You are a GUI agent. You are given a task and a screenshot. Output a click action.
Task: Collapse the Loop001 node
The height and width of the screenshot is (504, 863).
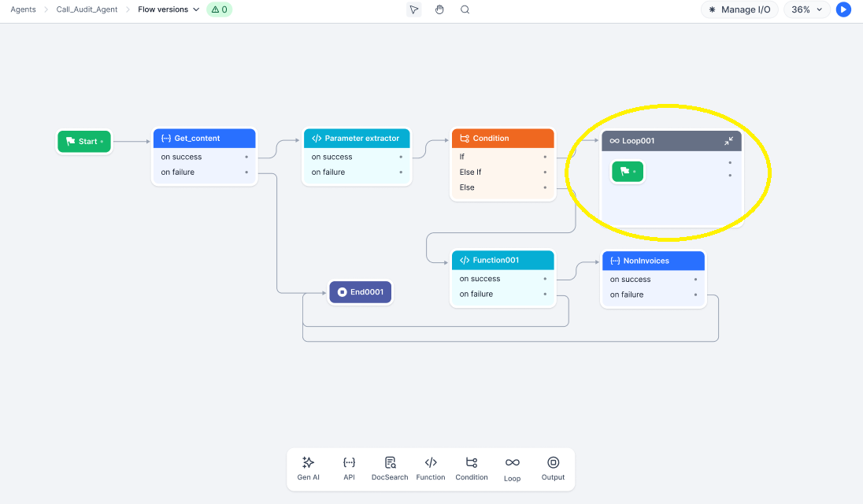tap(728, 140)
